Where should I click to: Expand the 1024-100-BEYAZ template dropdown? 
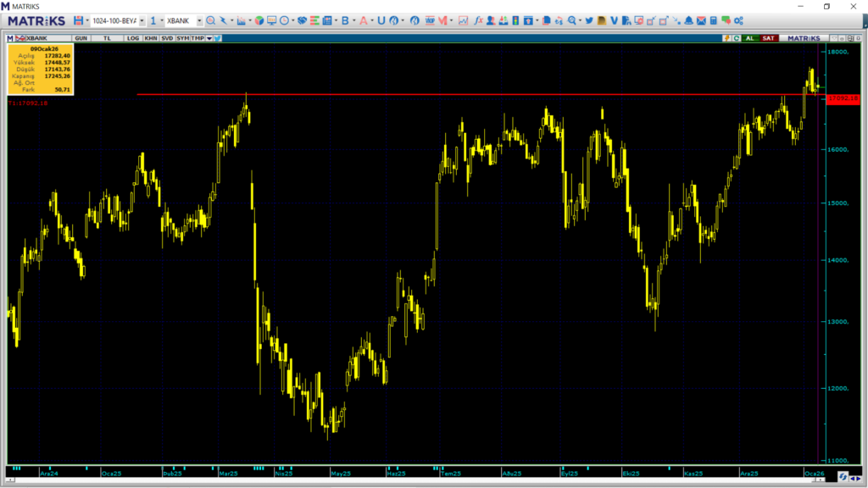click(142, 20)
